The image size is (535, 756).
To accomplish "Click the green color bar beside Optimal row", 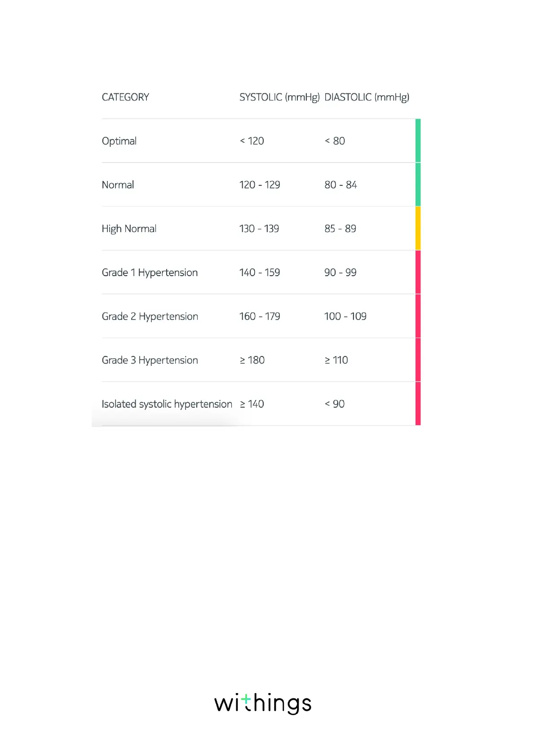I will [x=418, y=141].
